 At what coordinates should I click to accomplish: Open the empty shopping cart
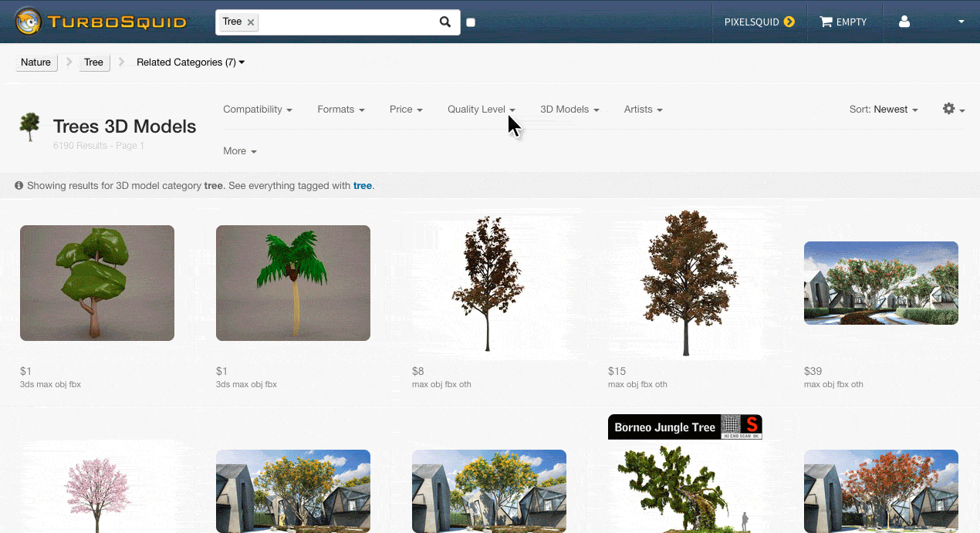tap(843, 22)
